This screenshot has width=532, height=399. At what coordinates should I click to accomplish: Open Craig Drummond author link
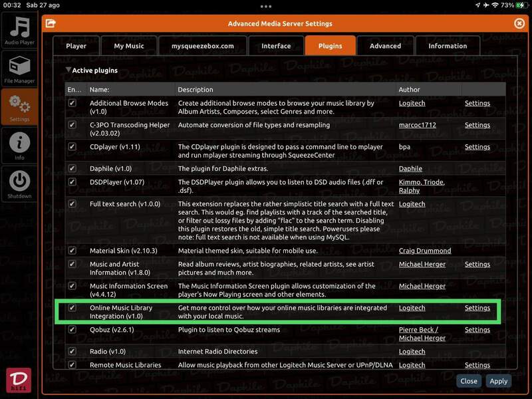click(x=424, y=251)
